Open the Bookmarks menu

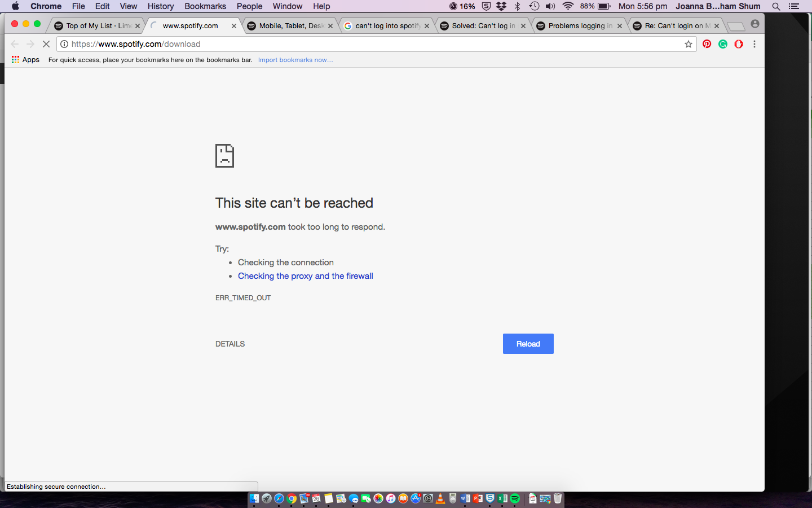tap(205, 6)
